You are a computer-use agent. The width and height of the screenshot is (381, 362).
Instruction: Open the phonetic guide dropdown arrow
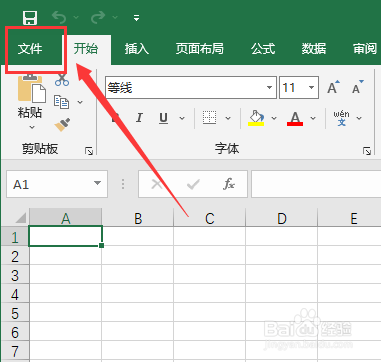[359, 118]
